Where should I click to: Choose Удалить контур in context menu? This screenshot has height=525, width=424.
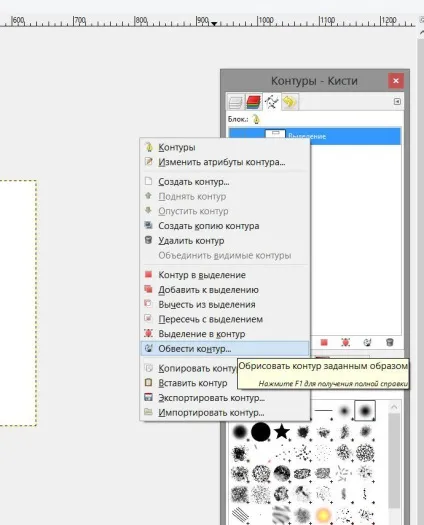[x=225, y=241]
